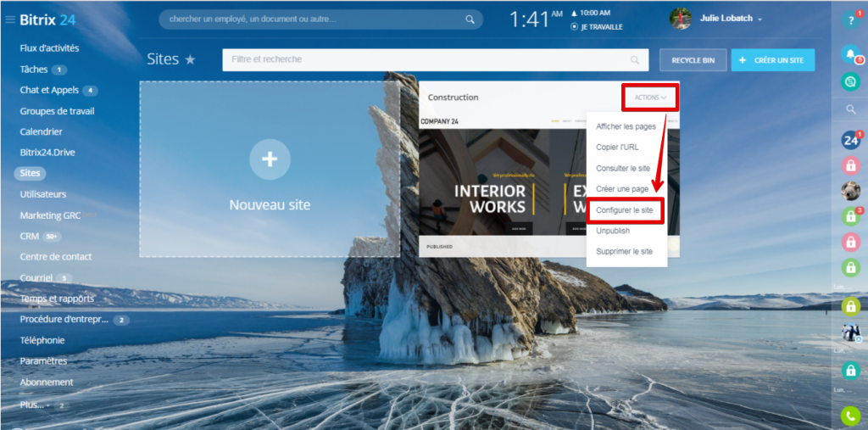Click the Bitrix 24 logo
868x430 pixels.
(x=47, y=20)
